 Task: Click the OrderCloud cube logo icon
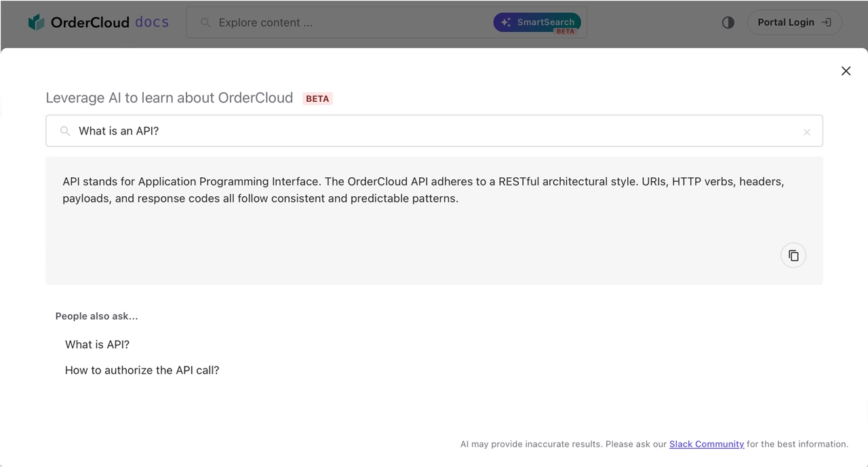pyautogui.click(x=36, y=22)
